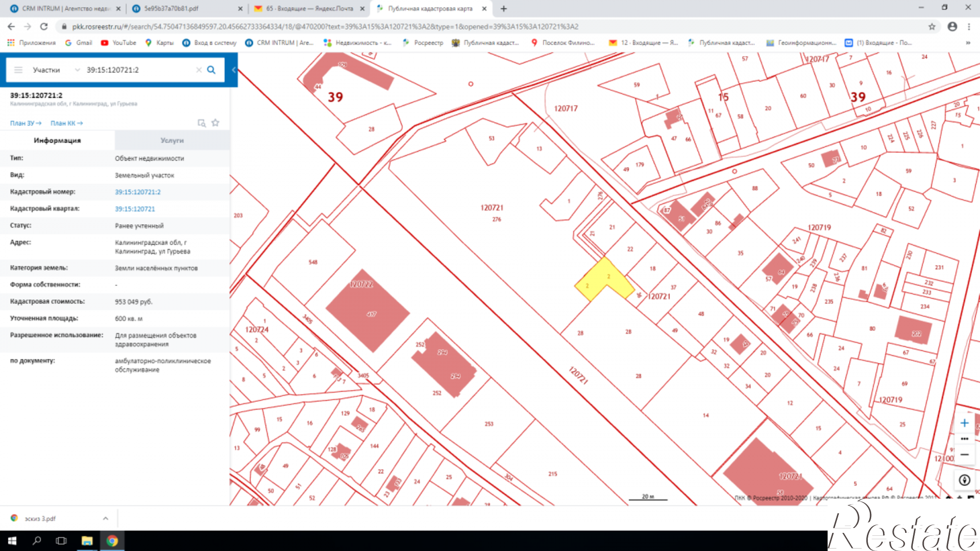Open File Explorer from taskbar
Viewport: 980px width, 551px height.
[87, 541]
